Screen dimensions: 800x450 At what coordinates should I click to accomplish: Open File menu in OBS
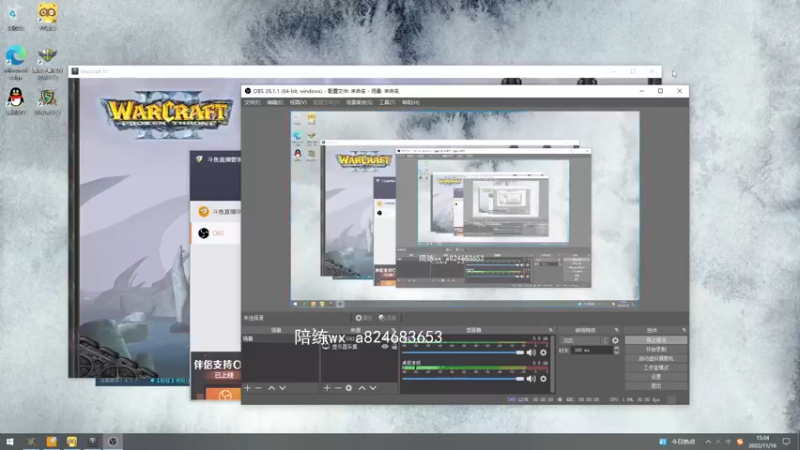(252, 103)
